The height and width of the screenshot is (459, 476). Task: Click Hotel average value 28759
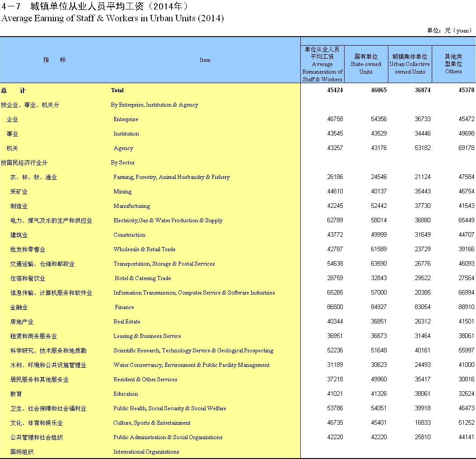tap(335, 278)
